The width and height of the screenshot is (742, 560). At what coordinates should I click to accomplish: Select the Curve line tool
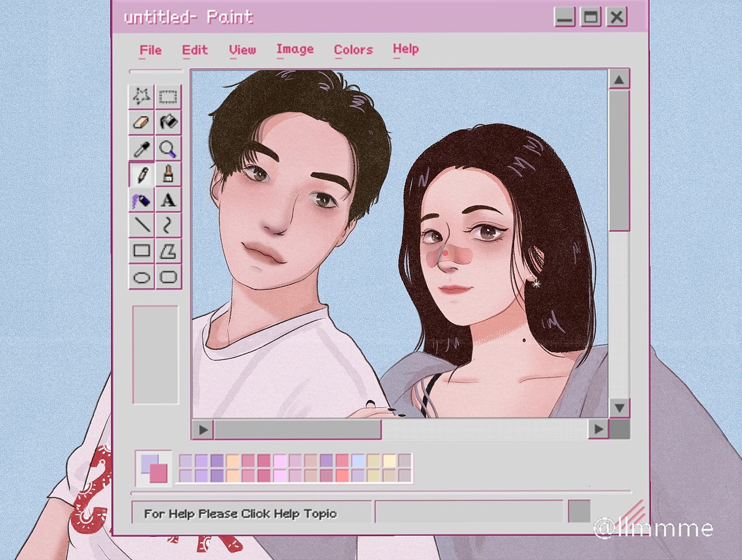click(168, 225)
